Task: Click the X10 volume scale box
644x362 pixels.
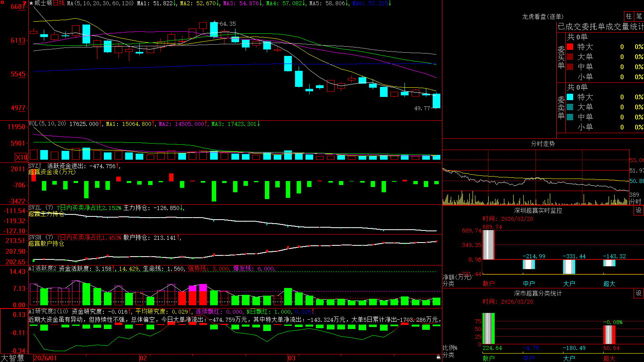Action: tap(21, 157)
